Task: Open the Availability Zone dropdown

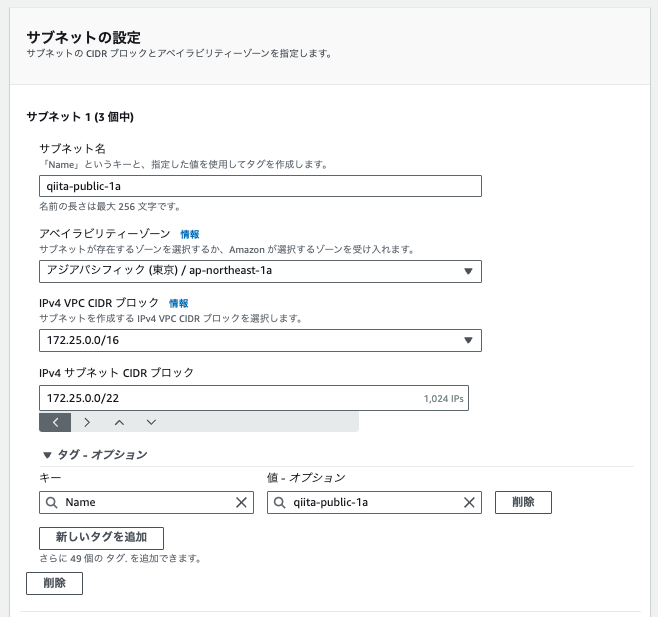Action: (x=260, y=271)
